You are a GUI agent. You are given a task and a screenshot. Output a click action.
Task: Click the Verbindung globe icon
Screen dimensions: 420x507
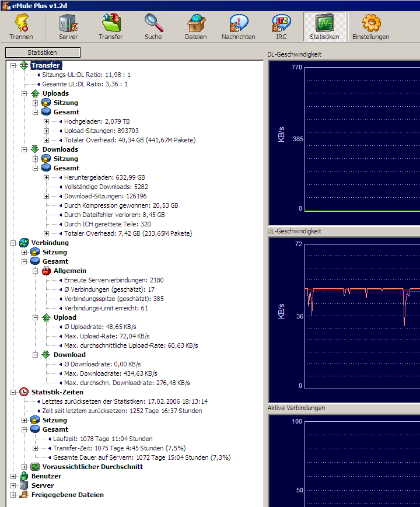pyautogui.click(x=24, y=243)
